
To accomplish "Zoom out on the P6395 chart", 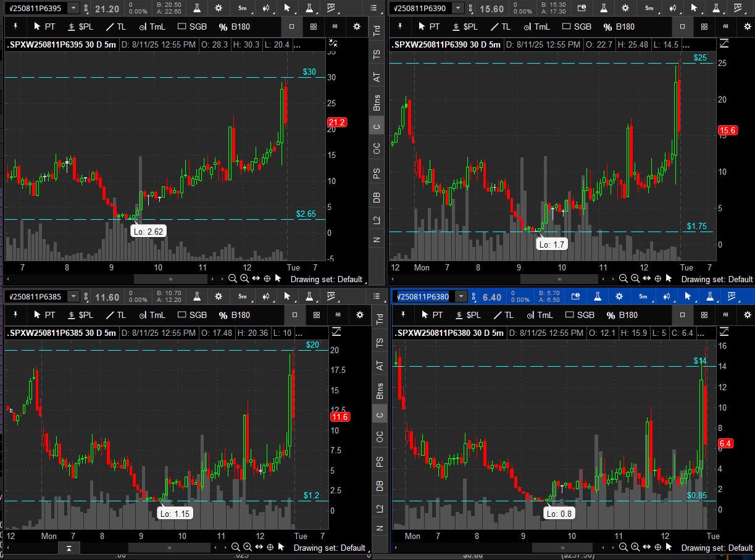I will tap(233, 278).
